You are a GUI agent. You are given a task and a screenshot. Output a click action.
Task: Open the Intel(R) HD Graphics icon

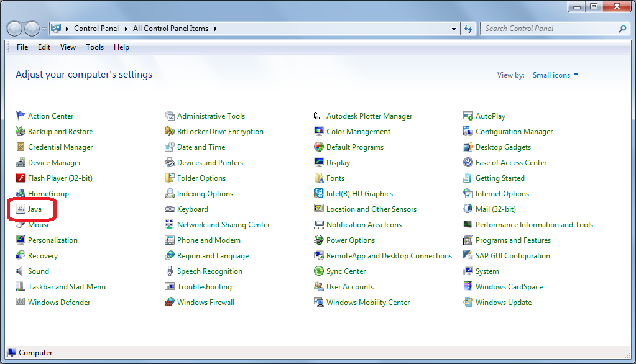coord(319,193)
